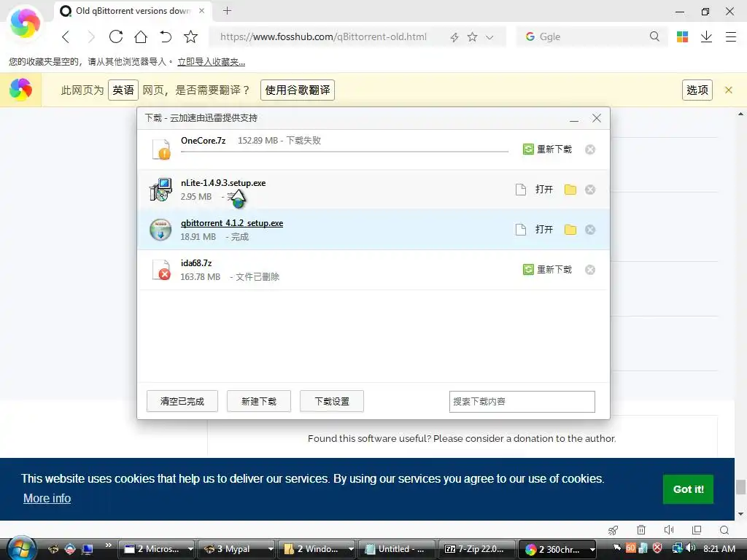The image size is (747, 560).
Task: Remove the ida68.7z download entry
Action: click(590, 270)
